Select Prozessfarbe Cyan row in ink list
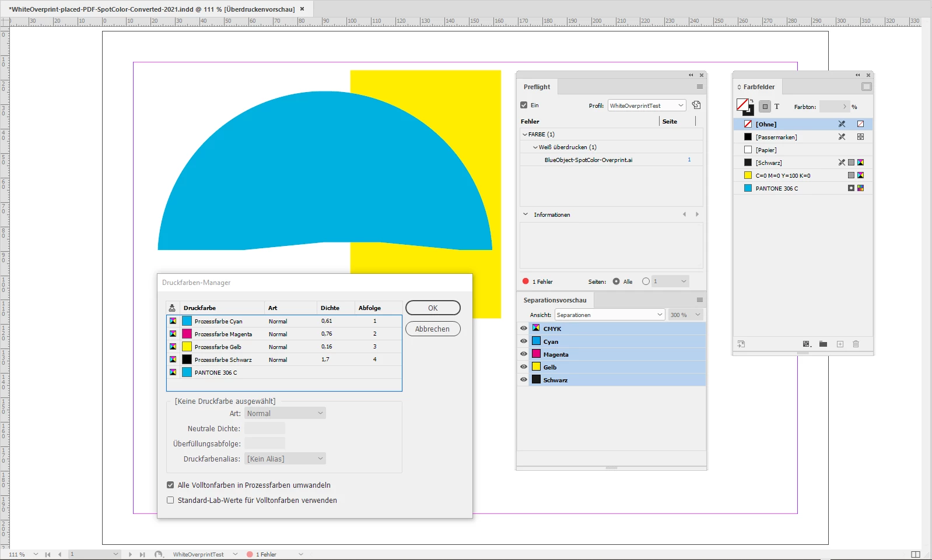The image size is (932, 560). point(284,321)
